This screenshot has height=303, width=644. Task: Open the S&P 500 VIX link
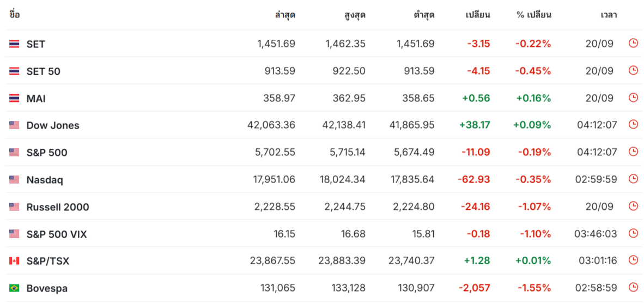[57, 234]
